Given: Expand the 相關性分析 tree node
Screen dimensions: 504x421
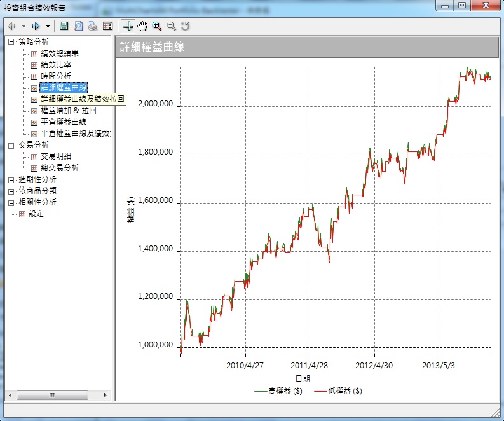Looking at the screenshot, I should point(11,204).
